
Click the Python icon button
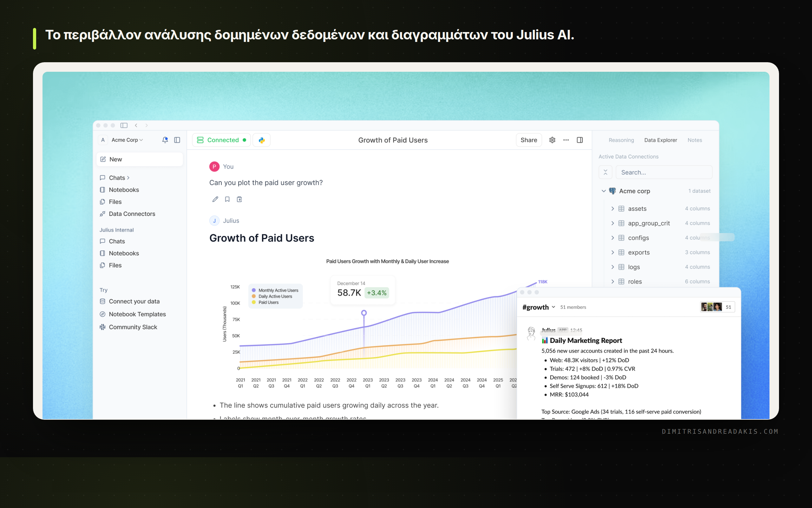click(x=262, y=140)
